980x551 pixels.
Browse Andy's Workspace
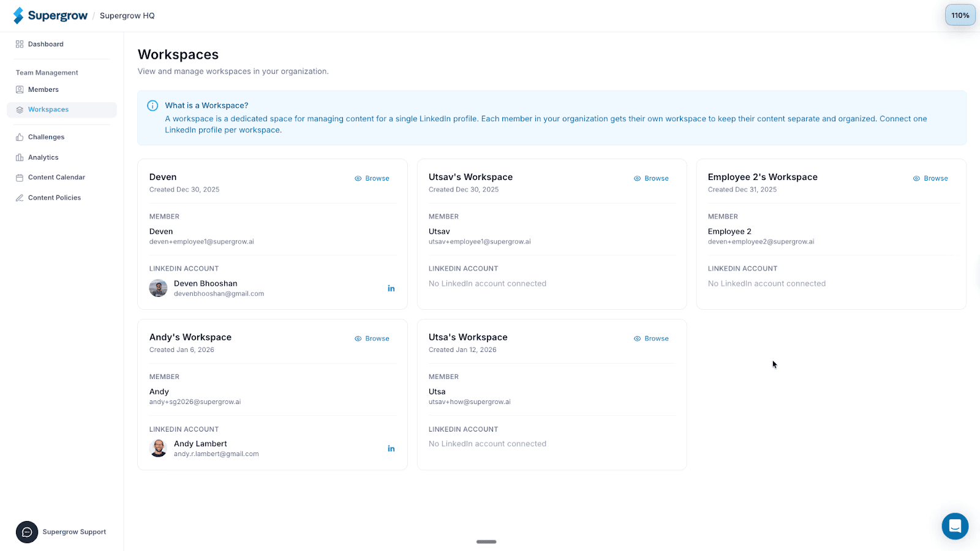click(x=372, y=339)
